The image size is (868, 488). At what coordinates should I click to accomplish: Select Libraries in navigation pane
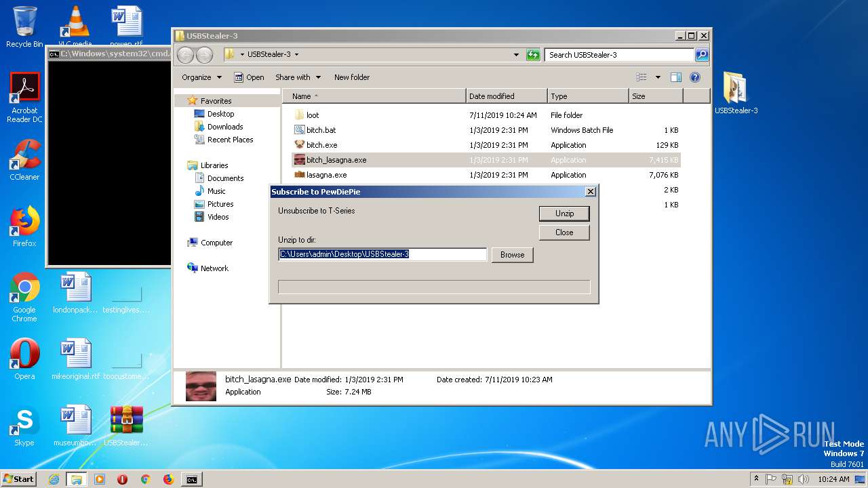214,165
